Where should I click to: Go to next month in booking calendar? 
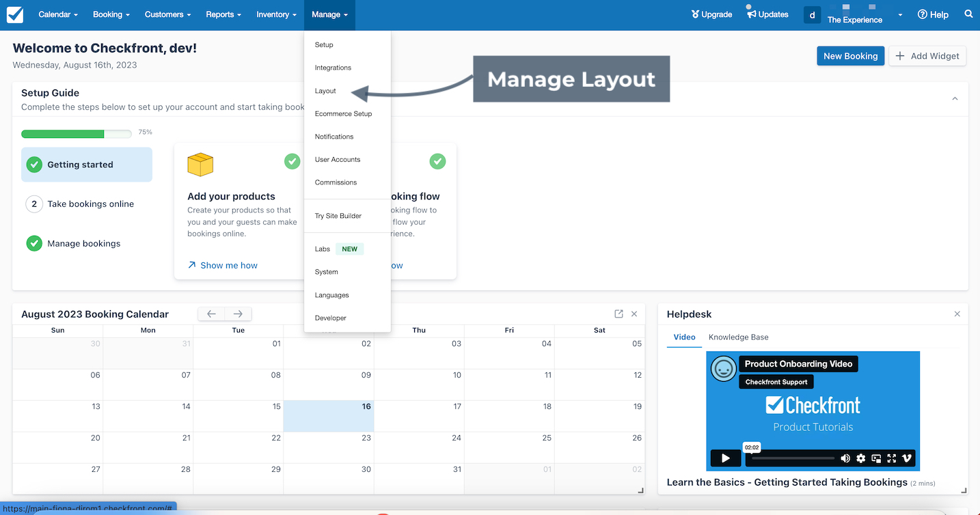pyautogui.click(x=238, y=314)
